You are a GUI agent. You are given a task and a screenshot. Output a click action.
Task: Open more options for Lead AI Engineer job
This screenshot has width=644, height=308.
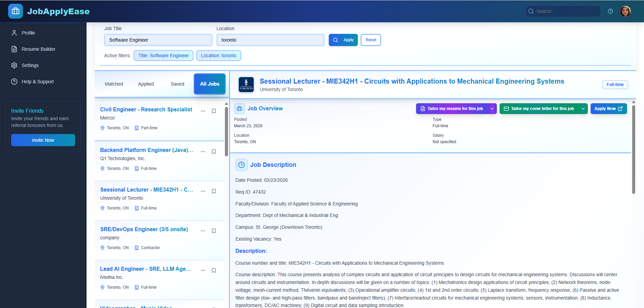[203, 270]
